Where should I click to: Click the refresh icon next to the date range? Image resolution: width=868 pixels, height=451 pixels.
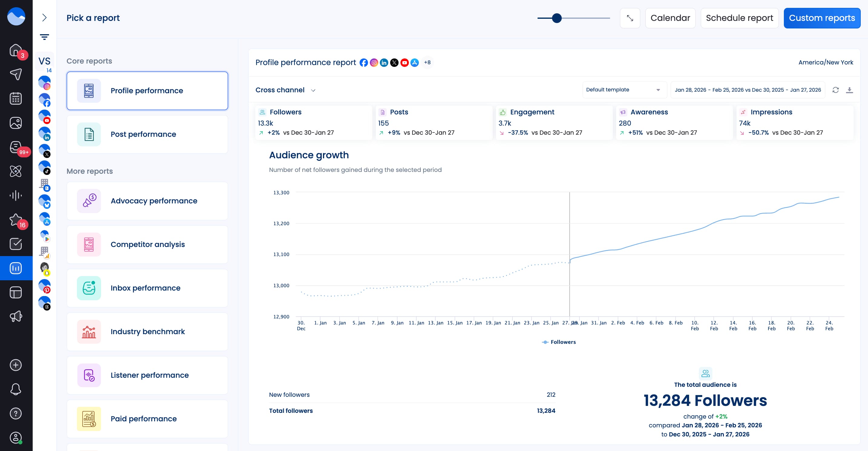tap(836, 90)
